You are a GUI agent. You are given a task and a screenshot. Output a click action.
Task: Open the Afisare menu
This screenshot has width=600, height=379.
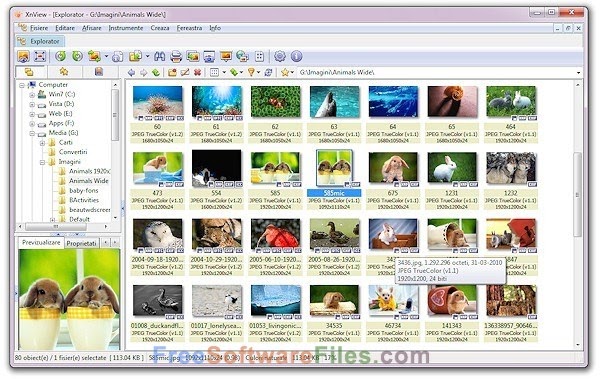tap(92, 28)
